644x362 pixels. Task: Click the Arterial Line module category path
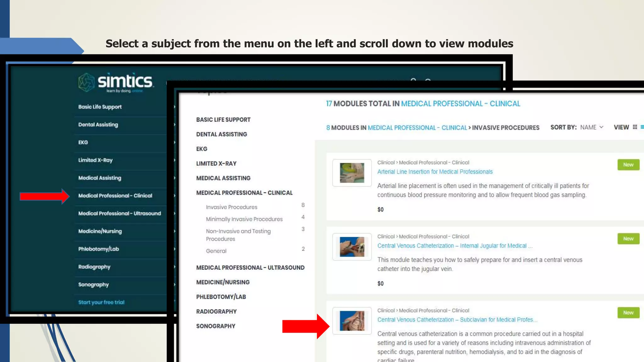pos(423,162)
